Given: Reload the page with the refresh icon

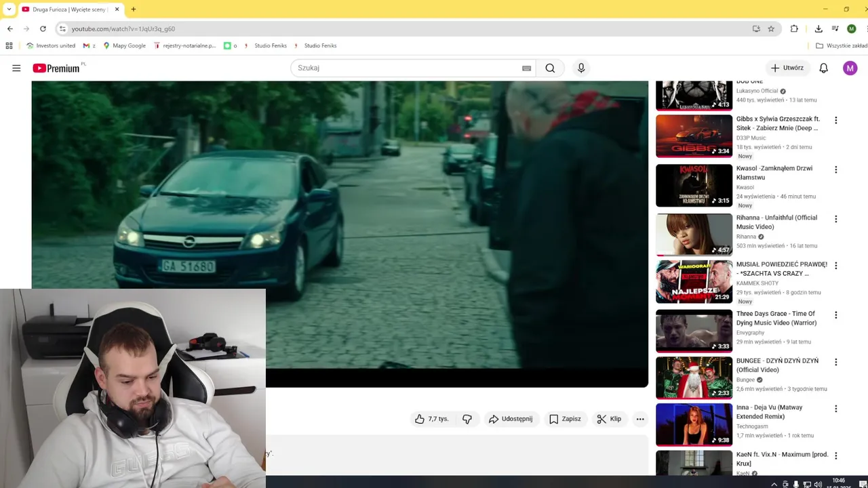Looking at the screenshot, I should click(43, 28).
